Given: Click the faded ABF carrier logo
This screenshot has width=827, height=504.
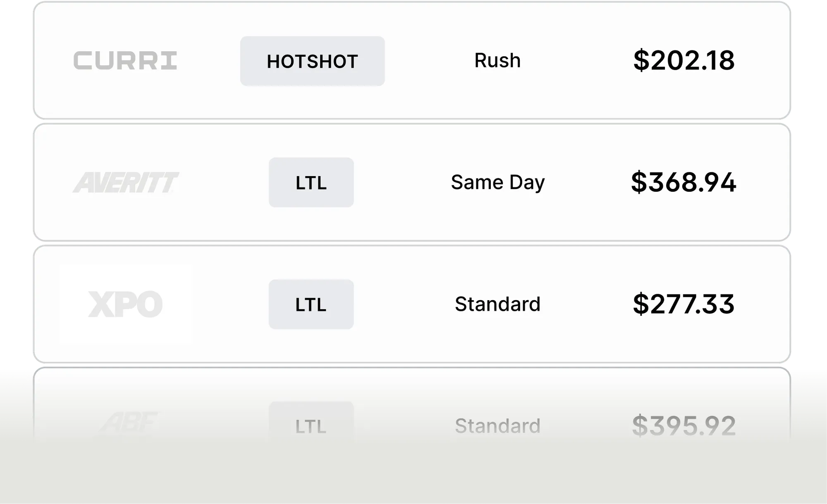Looking at the screenshot, I should point(128,423).
